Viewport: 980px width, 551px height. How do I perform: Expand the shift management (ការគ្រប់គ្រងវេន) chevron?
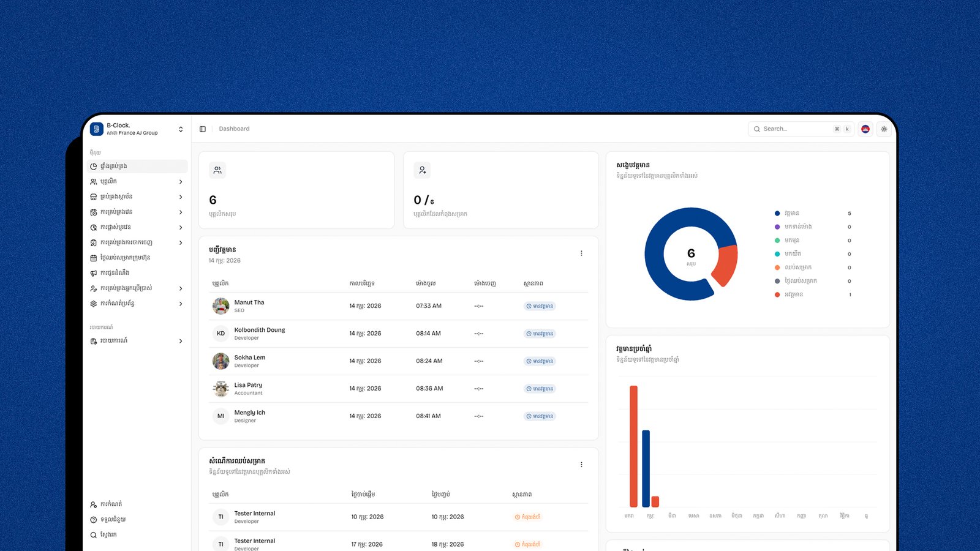coord(181,212)
